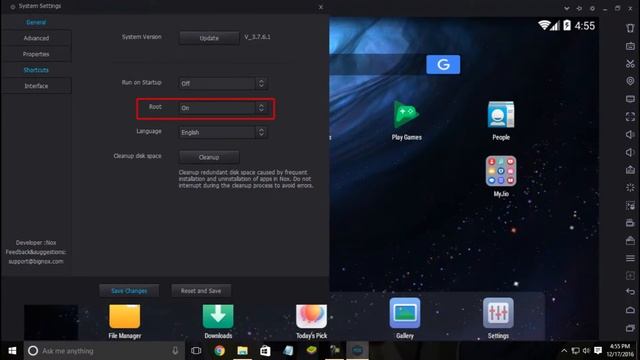
Task: Open Task View in Windows taskbar
Action: (x=196, y=351)
